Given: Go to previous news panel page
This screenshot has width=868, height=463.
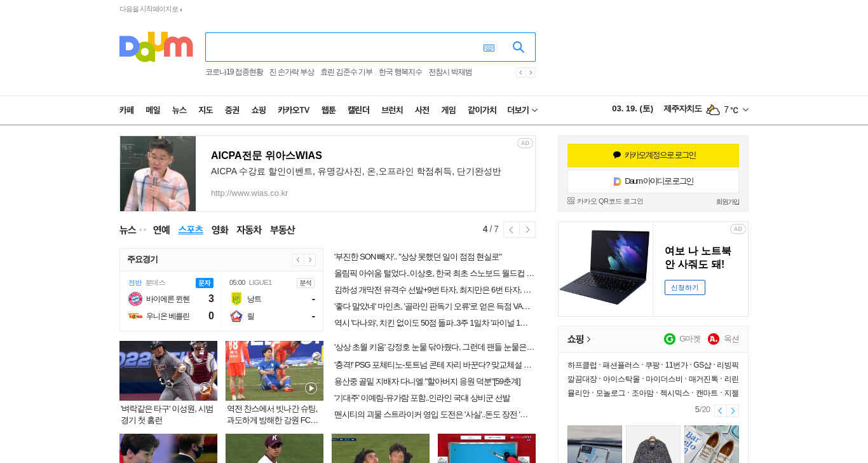Looking at the screenshot, I should coord(512,230).
